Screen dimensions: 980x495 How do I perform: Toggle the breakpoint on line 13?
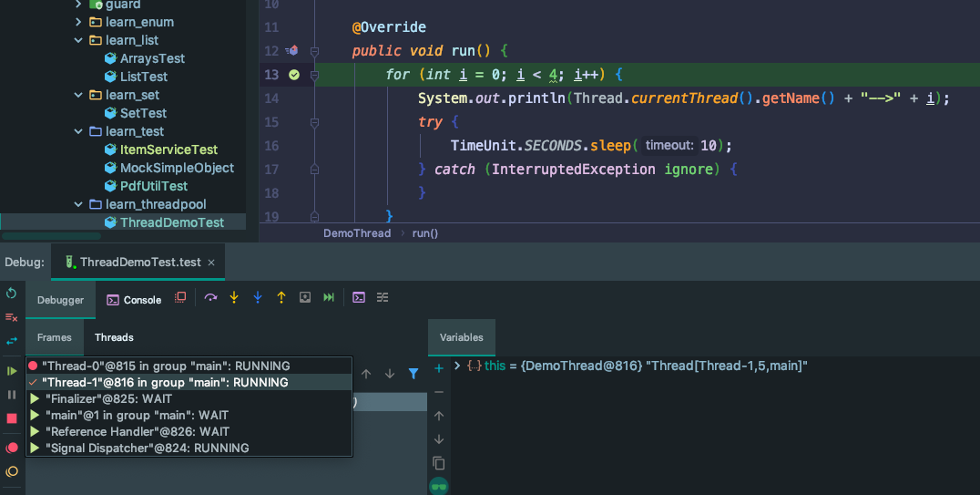pos(294,75)
